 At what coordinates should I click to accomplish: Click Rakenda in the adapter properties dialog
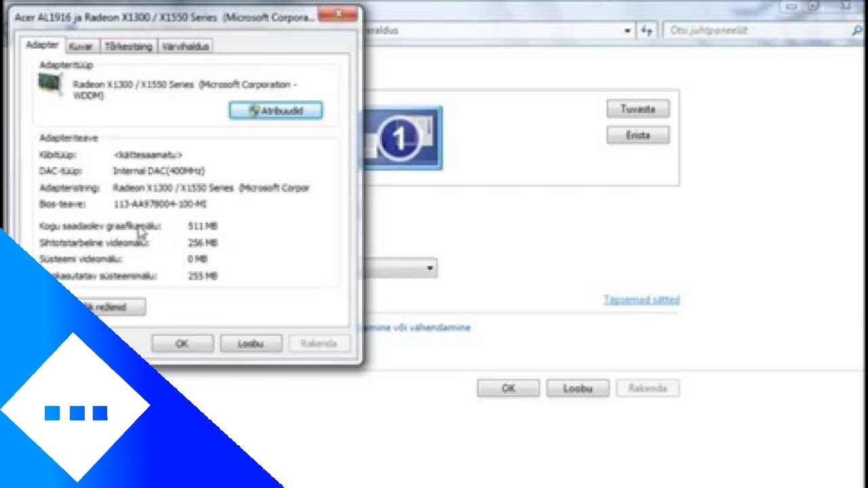pos(319,344)
